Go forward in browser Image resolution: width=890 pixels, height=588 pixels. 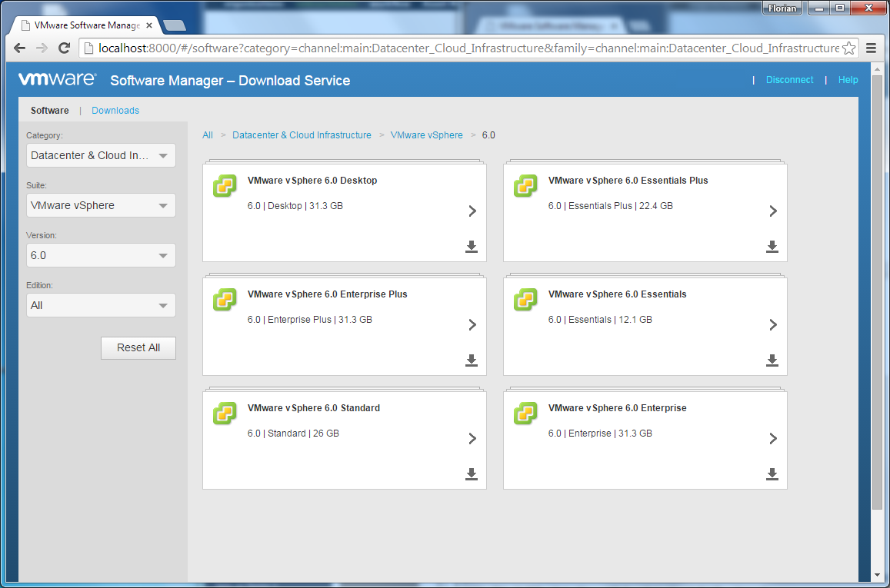click(x=42, y=48)
